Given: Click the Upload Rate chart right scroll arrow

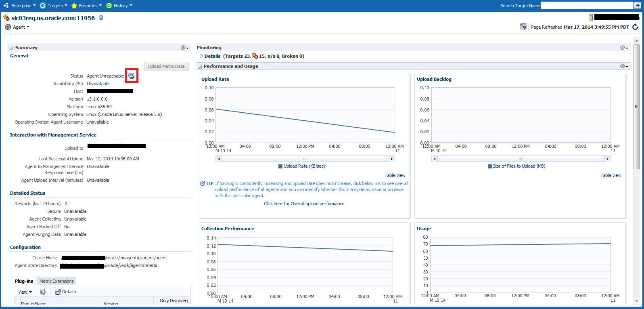Looking at the screenshot, I should pyautogui.click(x=392, y=159).
